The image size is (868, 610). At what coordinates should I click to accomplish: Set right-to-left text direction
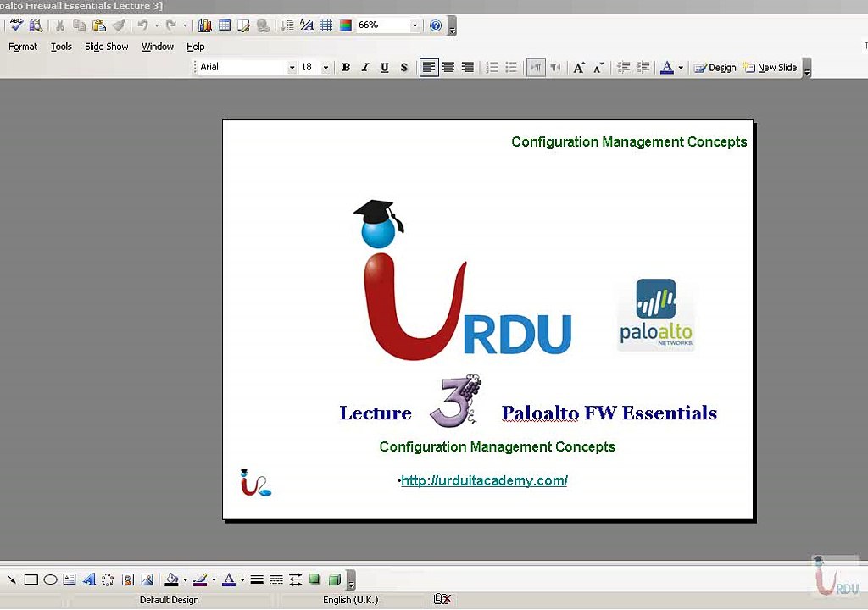(555, 68)
